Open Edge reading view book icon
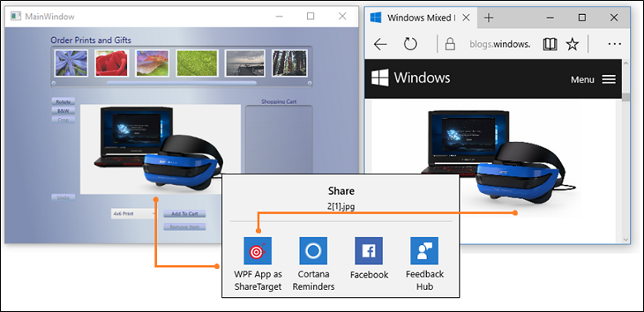 (550, 44)
